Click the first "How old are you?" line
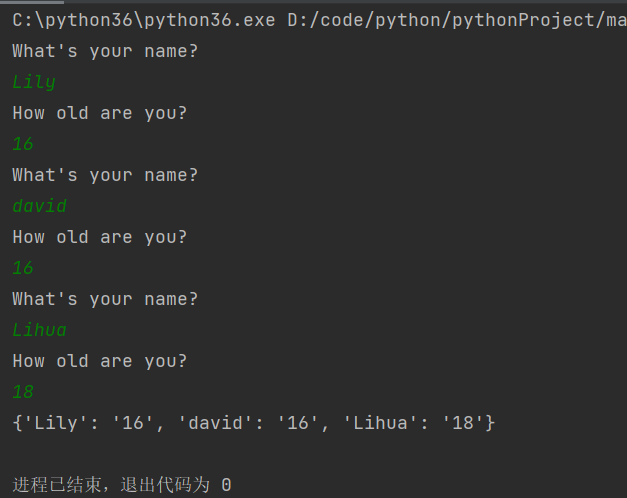The image size is (627, 498). coord(99,113)
